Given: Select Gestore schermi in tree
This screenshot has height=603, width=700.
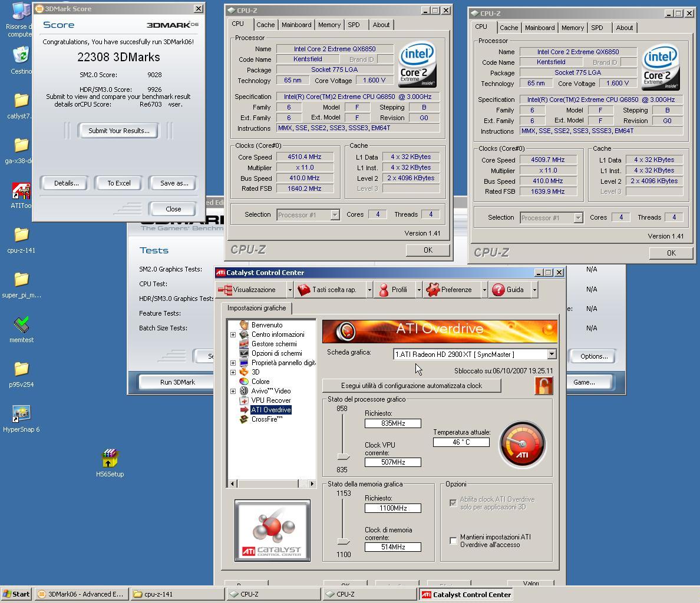Looking at the screenshot, I should [x=273, y=344].
